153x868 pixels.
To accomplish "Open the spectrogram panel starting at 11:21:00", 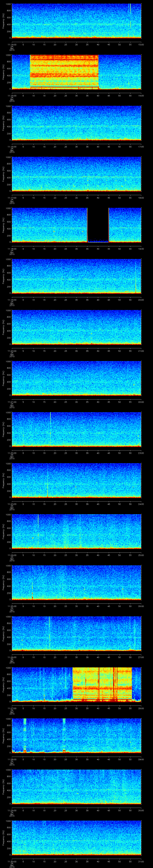I will 76,378.
